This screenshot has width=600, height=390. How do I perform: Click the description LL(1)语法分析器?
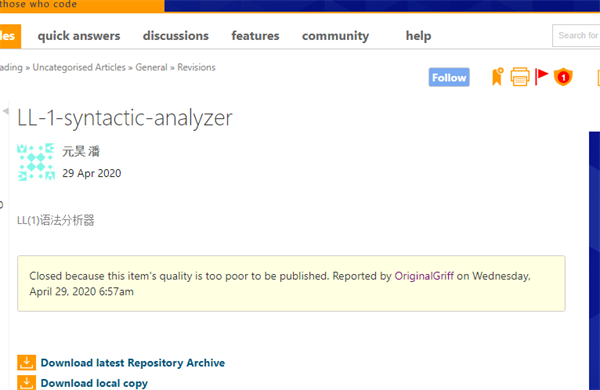(56, 220)
